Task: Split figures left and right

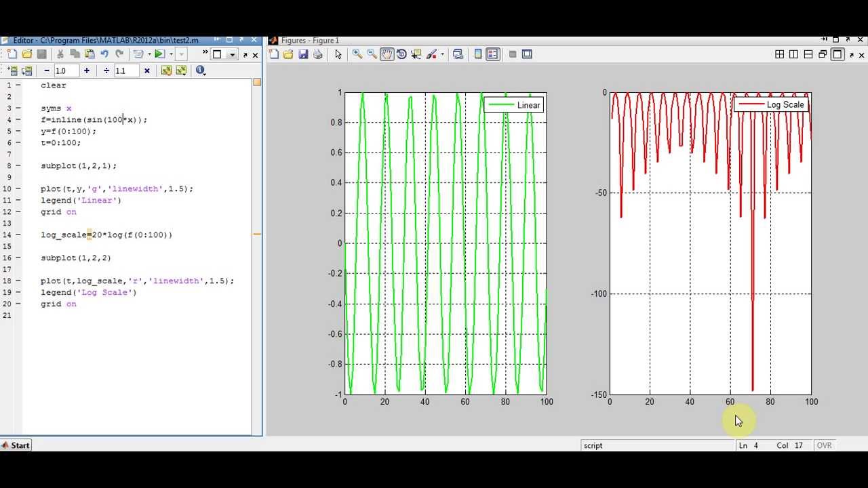Action: [794, 54]
